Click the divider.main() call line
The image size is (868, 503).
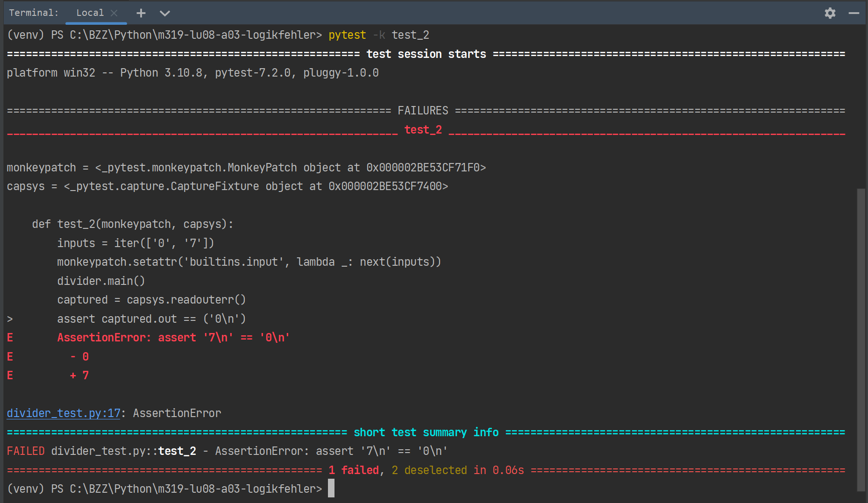point(101,281)
